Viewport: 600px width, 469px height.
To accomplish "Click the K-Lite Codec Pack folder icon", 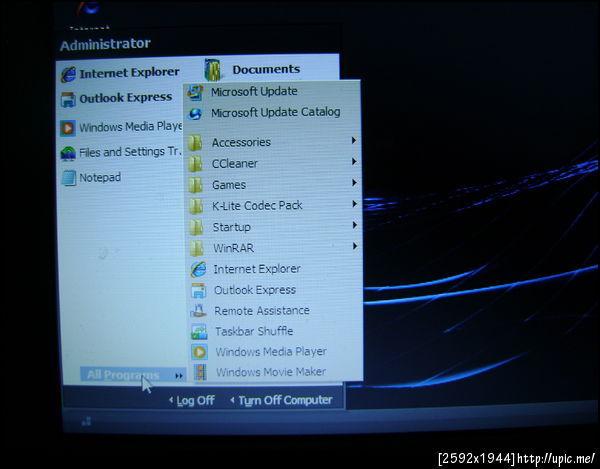I will pos(196,206).
